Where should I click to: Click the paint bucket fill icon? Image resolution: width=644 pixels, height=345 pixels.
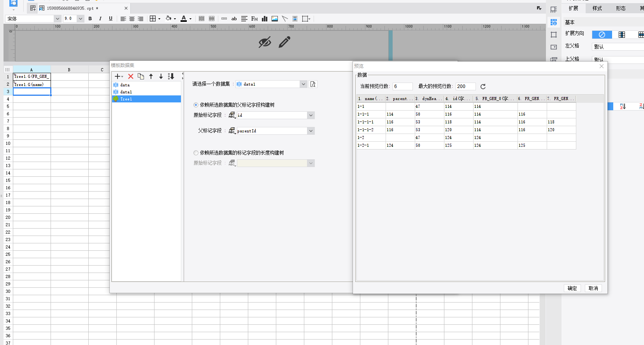point(168,18)
